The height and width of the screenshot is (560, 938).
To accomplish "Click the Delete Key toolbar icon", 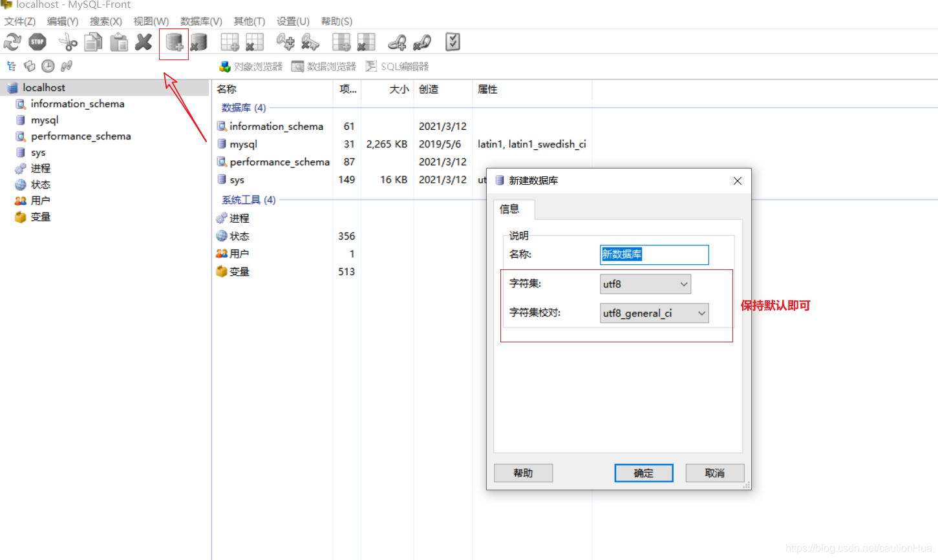I will point(310,43).
